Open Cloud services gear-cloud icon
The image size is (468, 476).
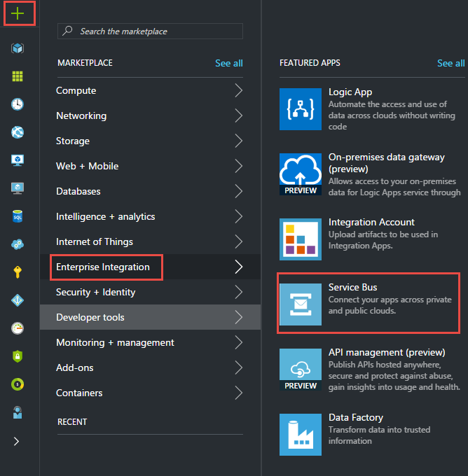[18, 244]
